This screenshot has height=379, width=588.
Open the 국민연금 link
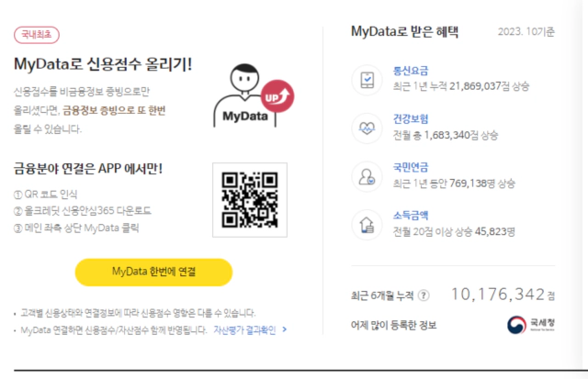411,167
